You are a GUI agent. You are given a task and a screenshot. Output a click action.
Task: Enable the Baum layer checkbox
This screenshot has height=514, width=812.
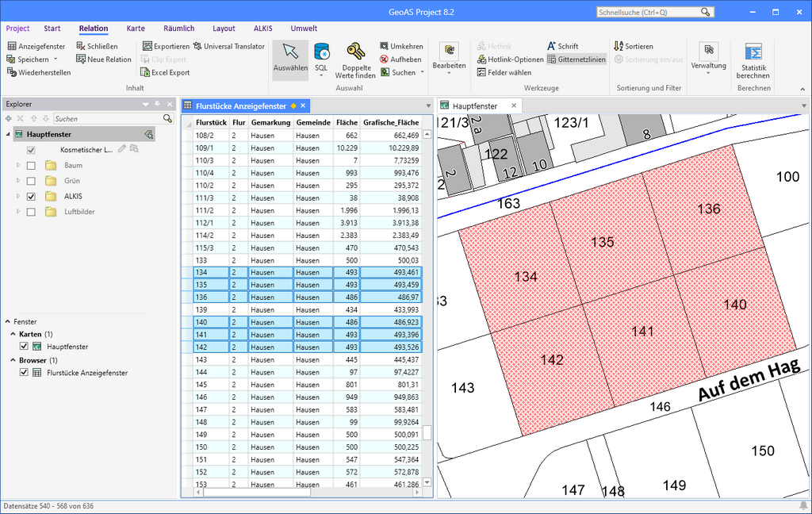(31, 165)
